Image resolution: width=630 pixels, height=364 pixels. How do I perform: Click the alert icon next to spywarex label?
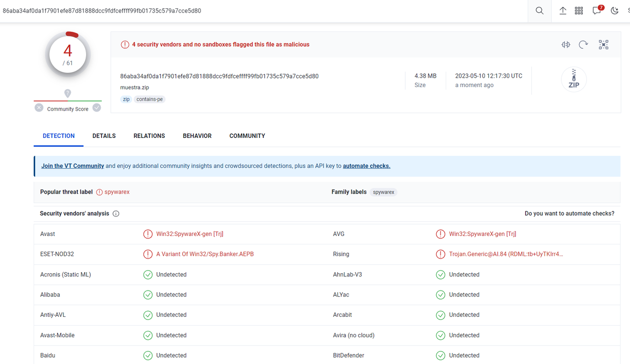pyautogui.click(x=99, y=192)
